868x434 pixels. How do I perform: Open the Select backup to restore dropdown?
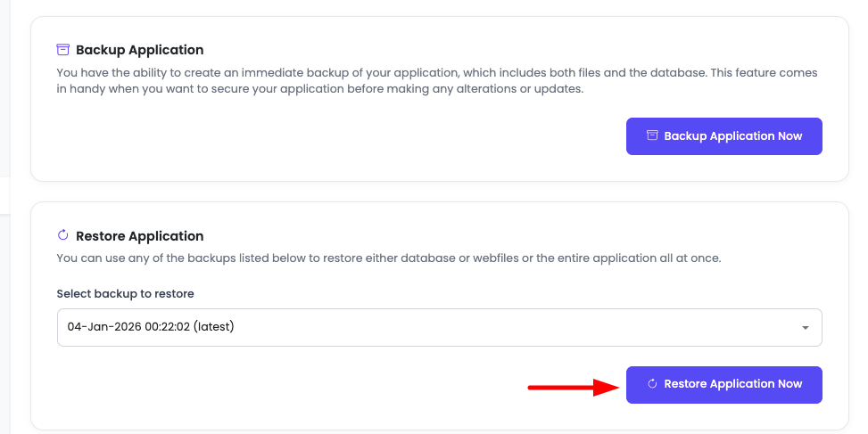439,327
